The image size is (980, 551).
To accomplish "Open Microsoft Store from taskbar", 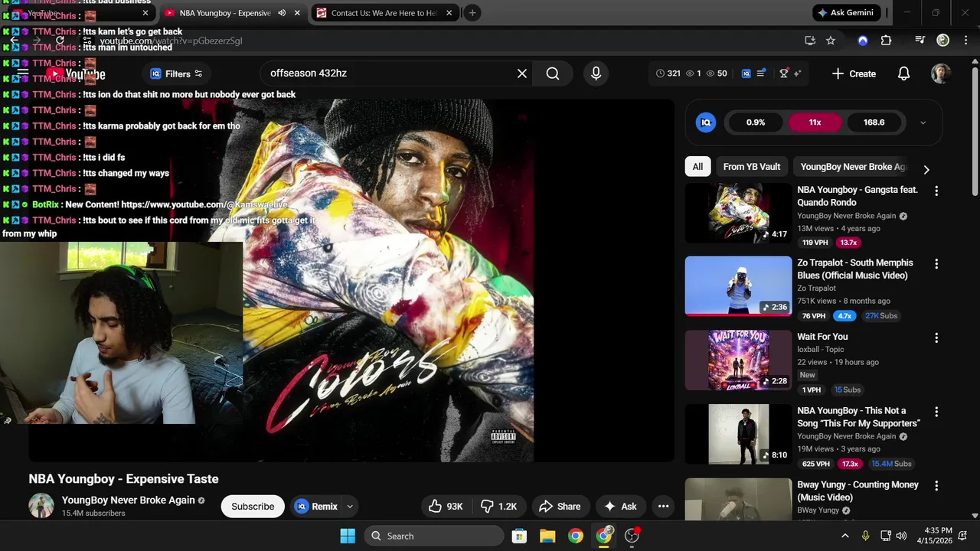I will click(519, 536).
